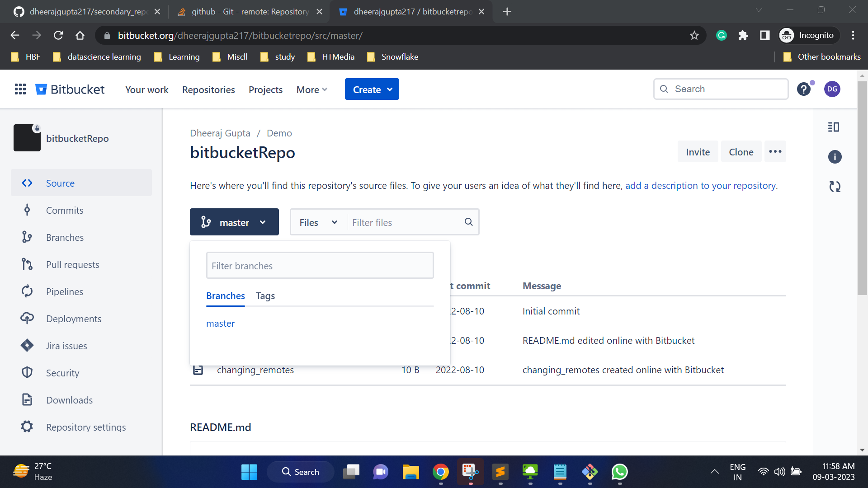Screen dimensions: 868x488
Task: Expand the Create button chevron
Action: 390,89
